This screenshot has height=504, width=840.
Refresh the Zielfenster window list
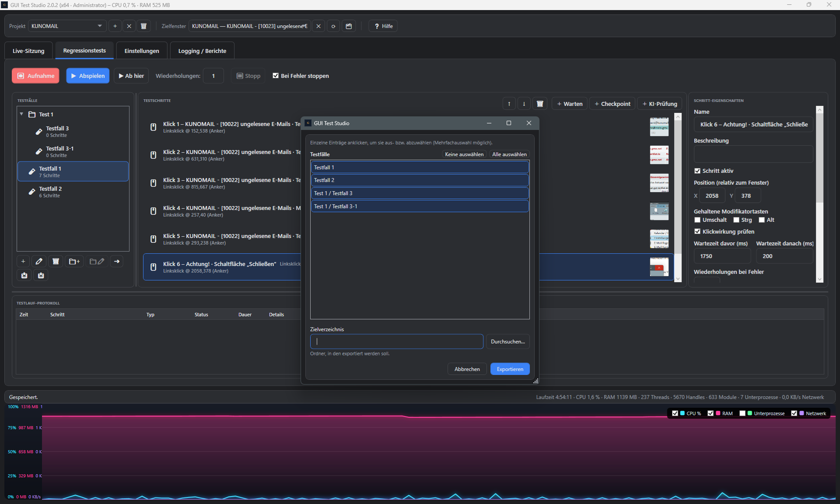pyautogui.click(x=333, y=26)
